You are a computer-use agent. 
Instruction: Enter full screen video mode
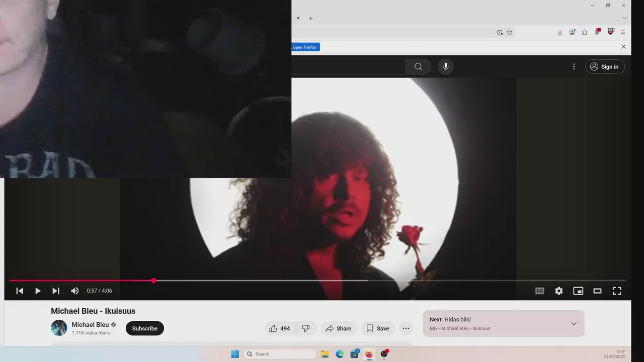[x=617, y=291]
